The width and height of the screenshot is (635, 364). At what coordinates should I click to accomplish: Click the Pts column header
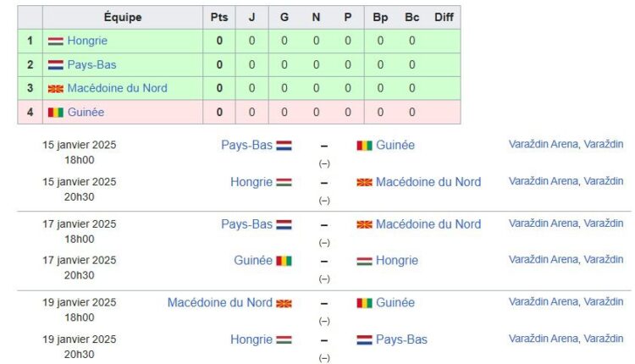click(219, 17)
